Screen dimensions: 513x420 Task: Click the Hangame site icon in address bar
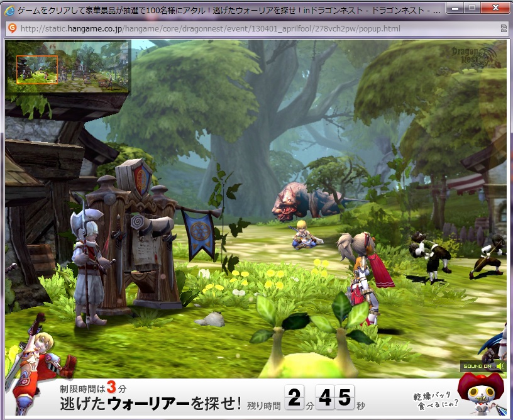click(x=13, y=28)
